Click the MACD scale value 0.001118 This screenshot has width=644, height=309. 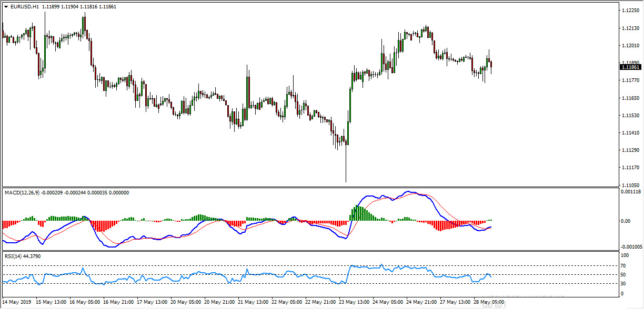click(x=631, y=192)
